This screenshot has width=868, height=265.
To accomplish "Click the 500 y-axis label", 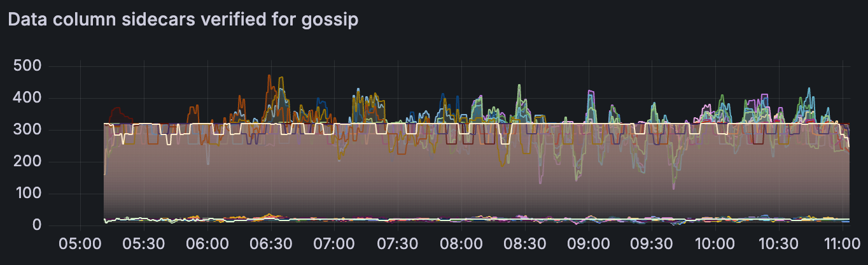I will tap(27, 66).
